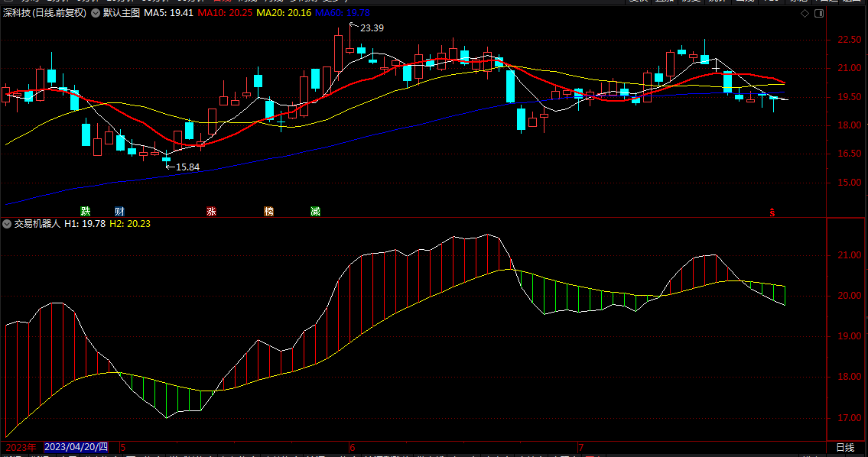Click the diamond icon at chart top right
868x457 pixels.
click(805, 13)
